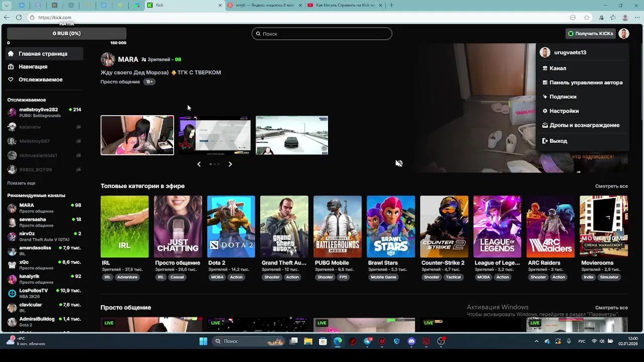Screen dimensions: 644x362
Task: Open recommended channel seversasha
Action: click(x=44, y=223)
